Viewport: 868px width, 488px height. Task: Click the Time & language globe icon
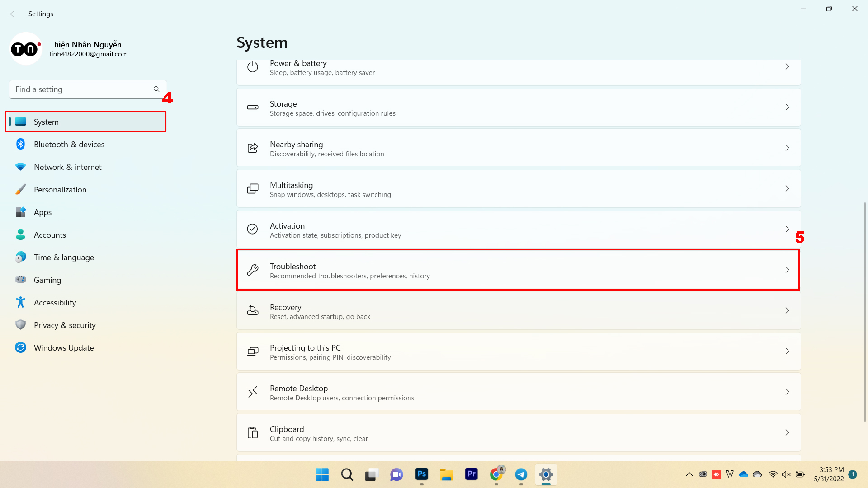click(20, 257)
